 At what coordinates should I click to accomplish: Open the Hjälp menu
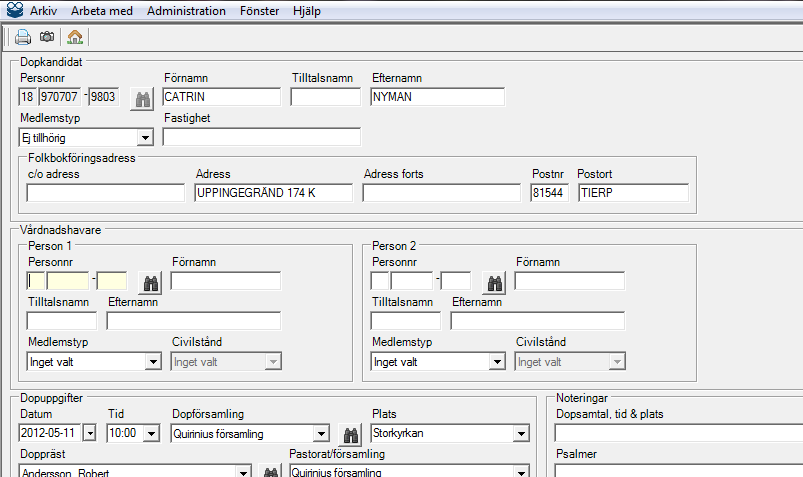(307, 11)
